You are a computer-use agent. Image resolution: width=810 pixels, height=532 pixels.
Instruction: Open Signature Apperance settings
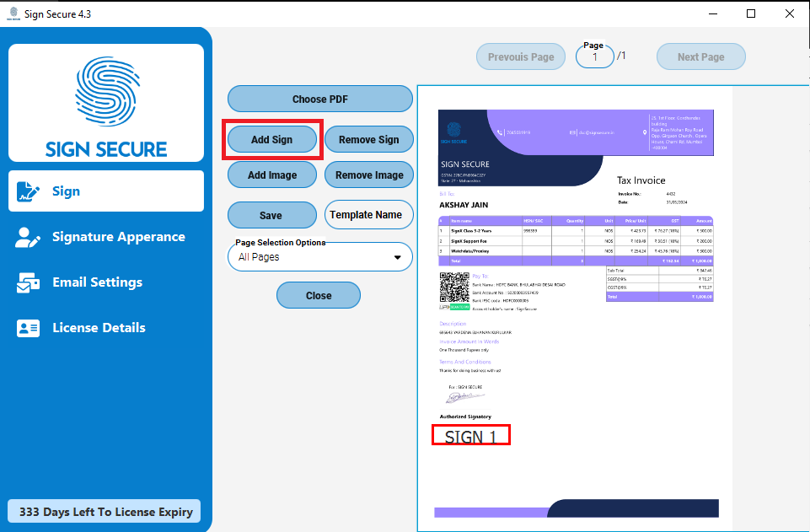click(106, 237)
